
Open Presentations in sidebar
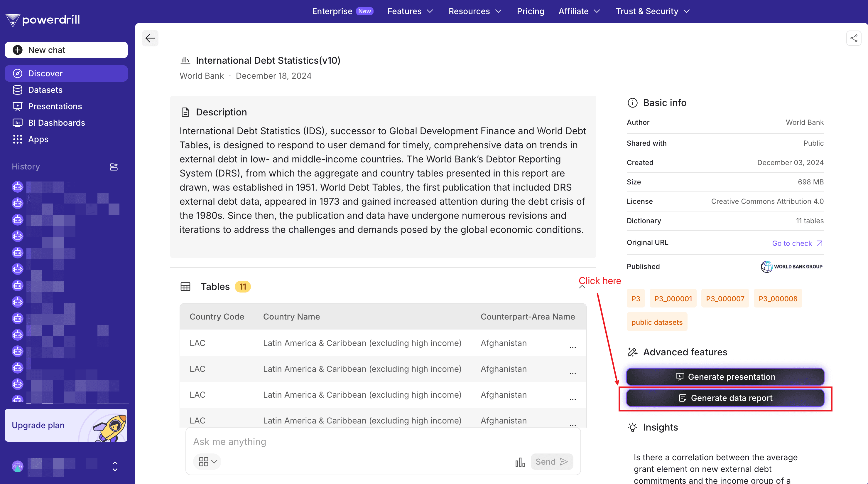click(x=55, y=106)
